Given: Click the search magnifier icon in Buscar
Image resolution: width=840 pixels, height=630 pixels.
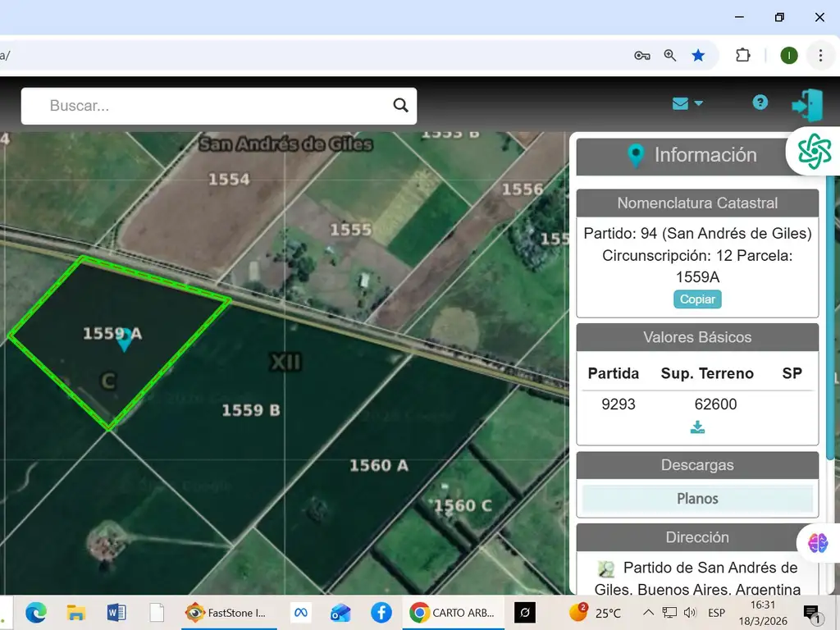Looking at the screenshot, I should [x=400, y=105].
